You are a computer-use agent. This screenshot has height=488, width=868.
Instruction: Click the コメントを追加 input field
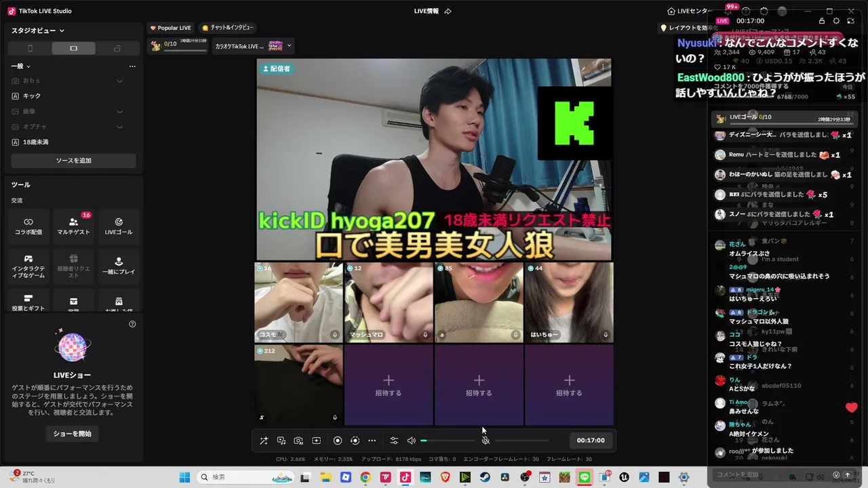[x=772, y=475]
